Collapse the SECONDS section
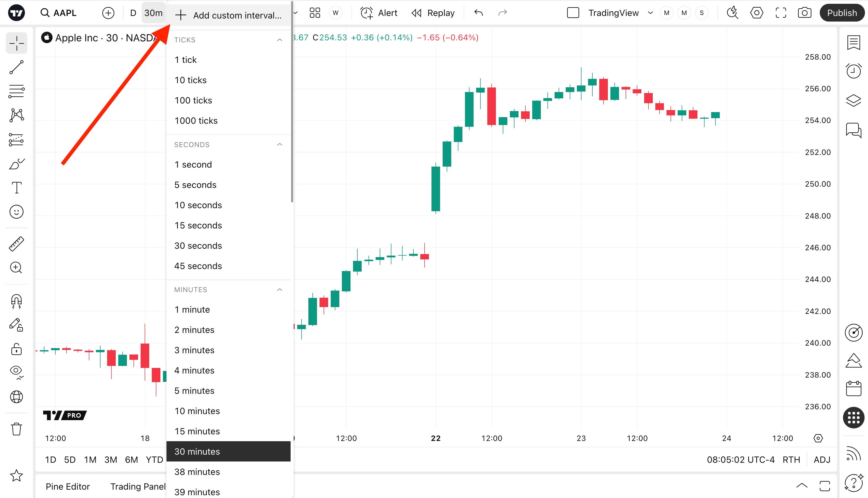The image size is (868, 498). pos(280,145)
